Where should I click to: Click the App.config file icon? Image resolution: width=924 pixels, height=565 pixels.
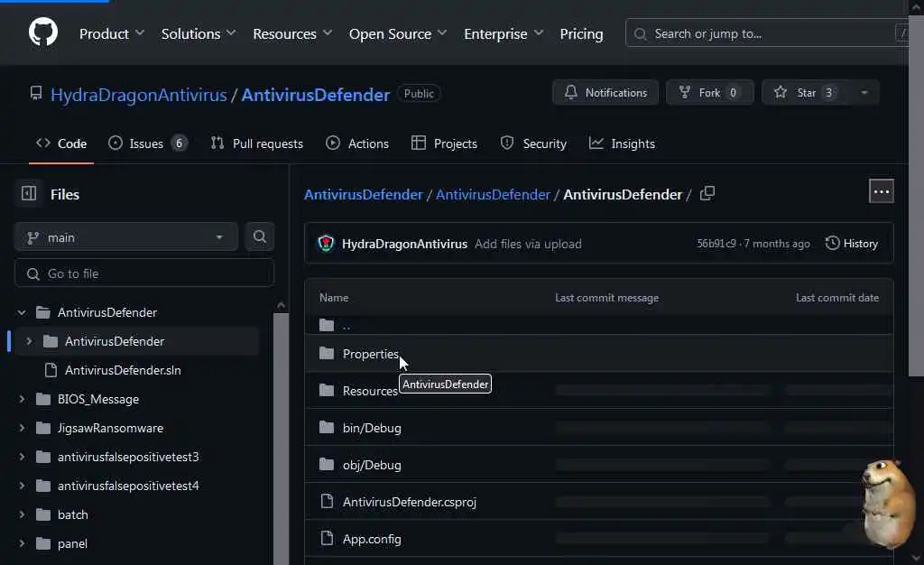327,538
